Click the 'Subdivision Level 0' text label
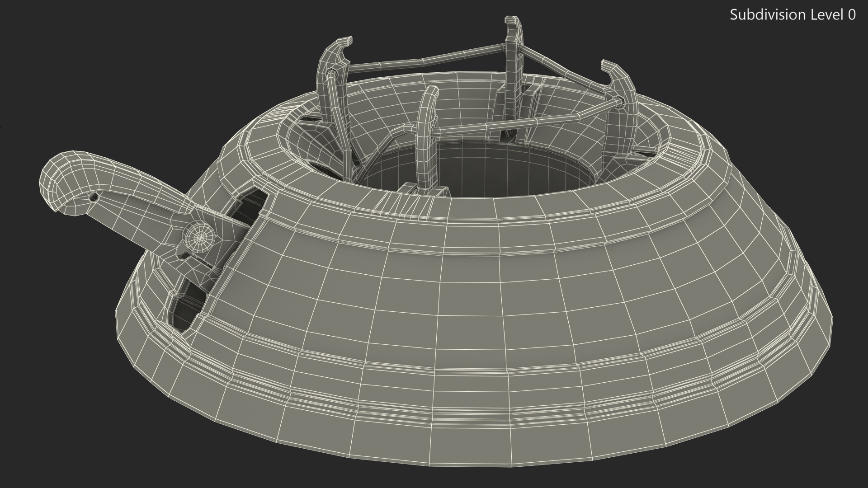Viewport: 868px width, 488px height. (793, 15)
